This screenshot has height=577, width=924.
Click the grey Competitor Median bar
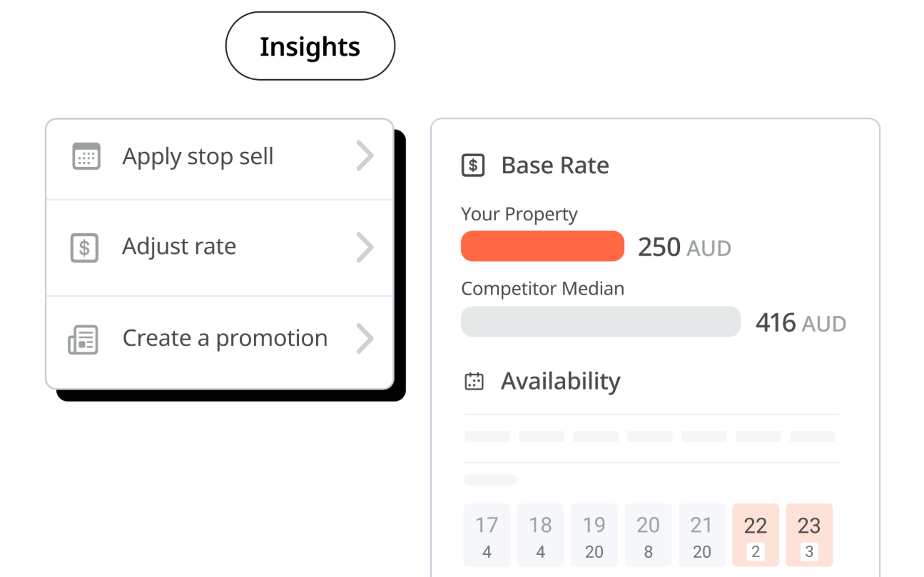601,322
